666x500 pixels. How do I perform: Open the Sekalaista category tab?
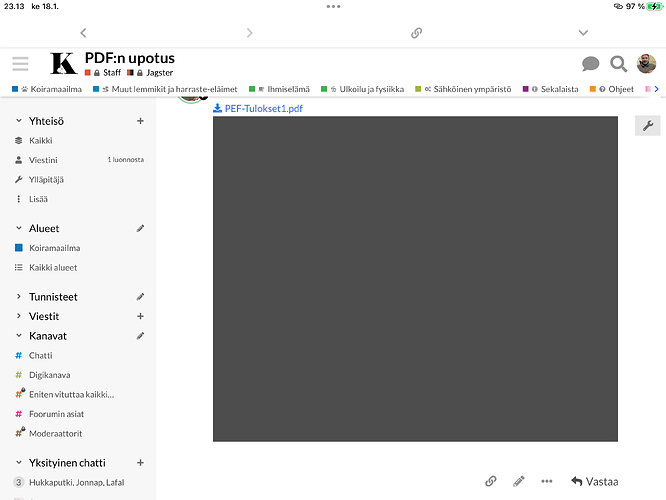tap(550, 89)
